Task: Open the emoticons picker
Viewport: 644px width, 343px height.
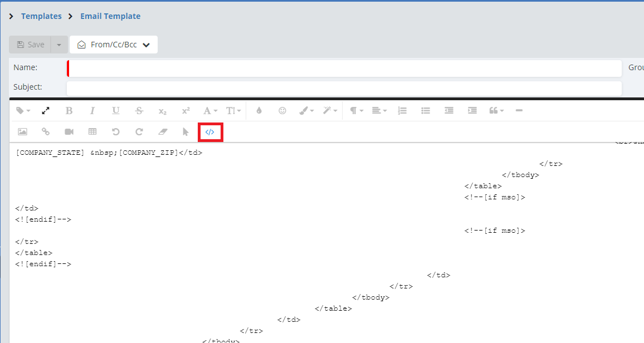Action: (x=282, y=111)
